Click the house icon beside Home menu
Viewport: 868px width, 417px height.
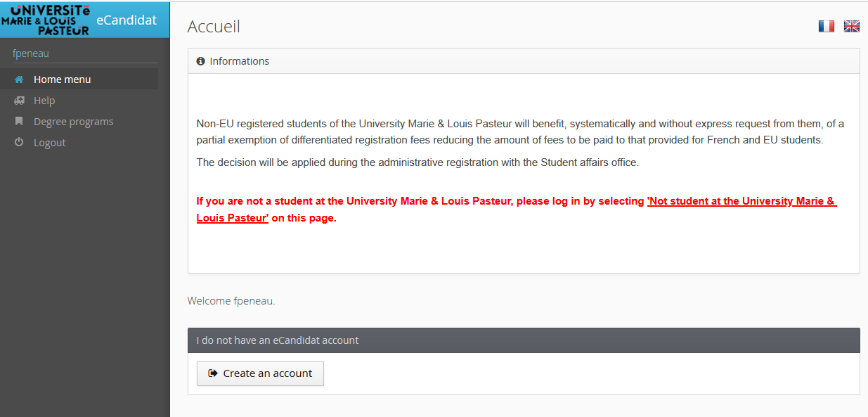(x=19, y=79)
